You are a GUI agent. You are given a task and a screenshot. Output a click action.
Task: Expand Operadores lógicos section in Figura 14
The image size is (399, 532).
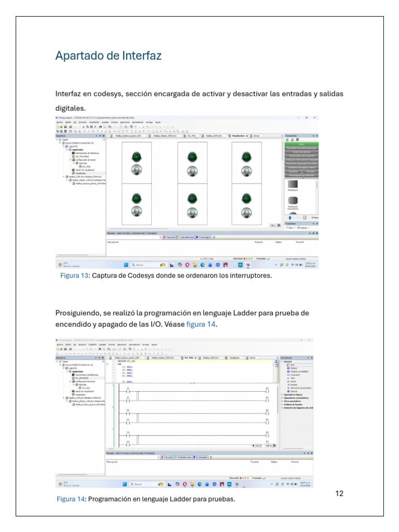point(282,395)
